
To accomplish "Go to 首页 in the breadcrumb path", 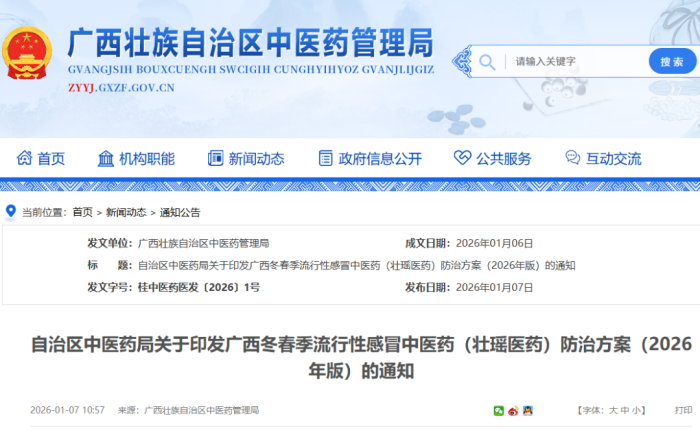I will 82,212.
